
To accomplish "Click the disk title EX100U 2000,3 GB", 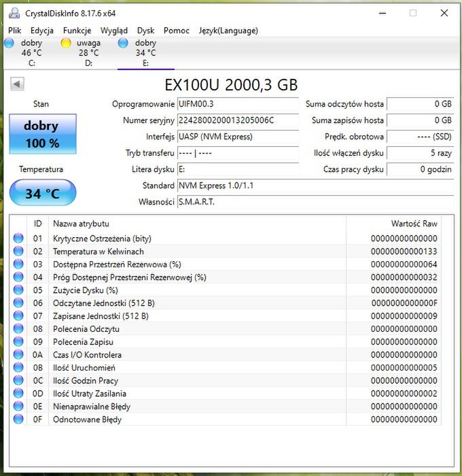I will (x=231, y=85).
